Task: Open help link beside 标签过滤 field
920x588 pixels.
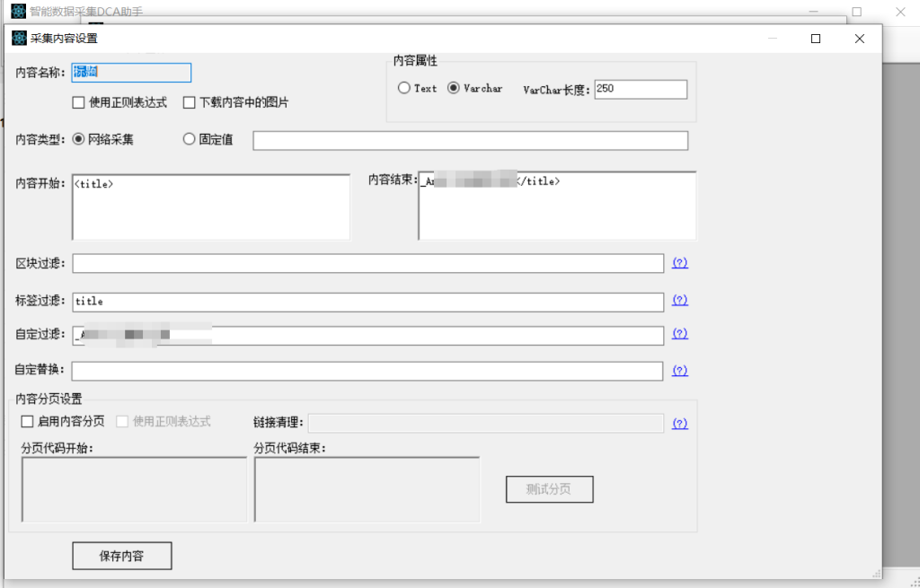Action: tap(680, 300)
